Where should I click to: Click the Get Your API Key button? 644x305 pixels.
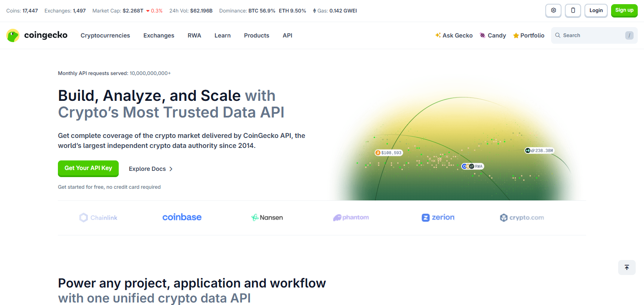[88, 168]
